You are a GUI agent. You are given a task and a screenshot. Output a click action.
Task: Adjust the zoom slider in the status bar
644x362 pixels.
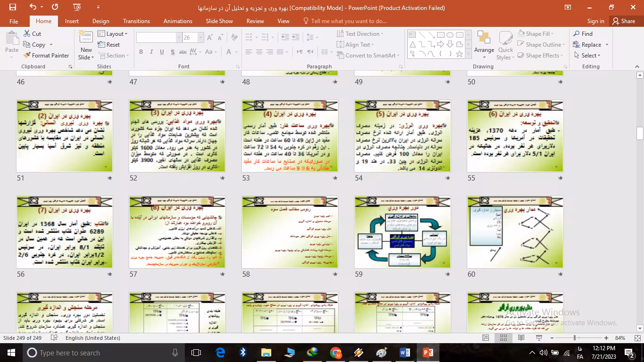575,338
